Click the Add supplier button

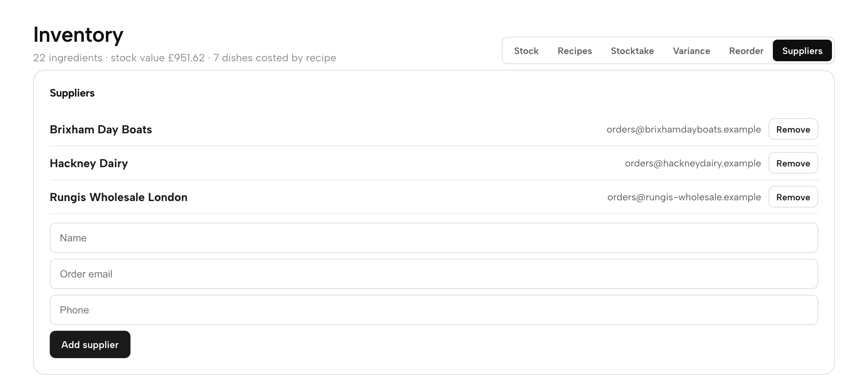click(90, 344)
